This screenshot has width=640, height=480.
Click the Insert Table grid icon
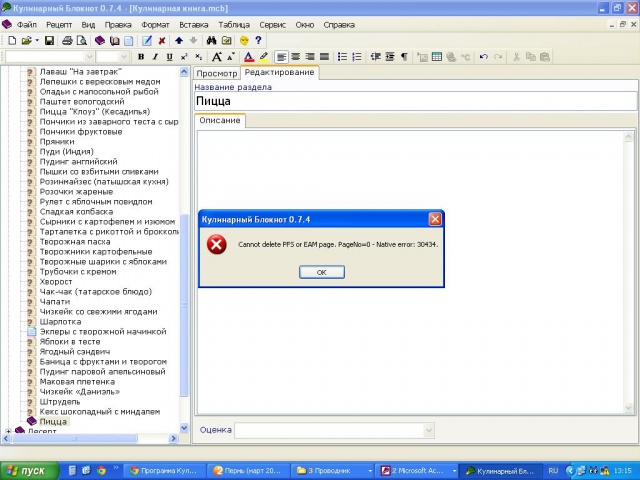tap(437, 57)
